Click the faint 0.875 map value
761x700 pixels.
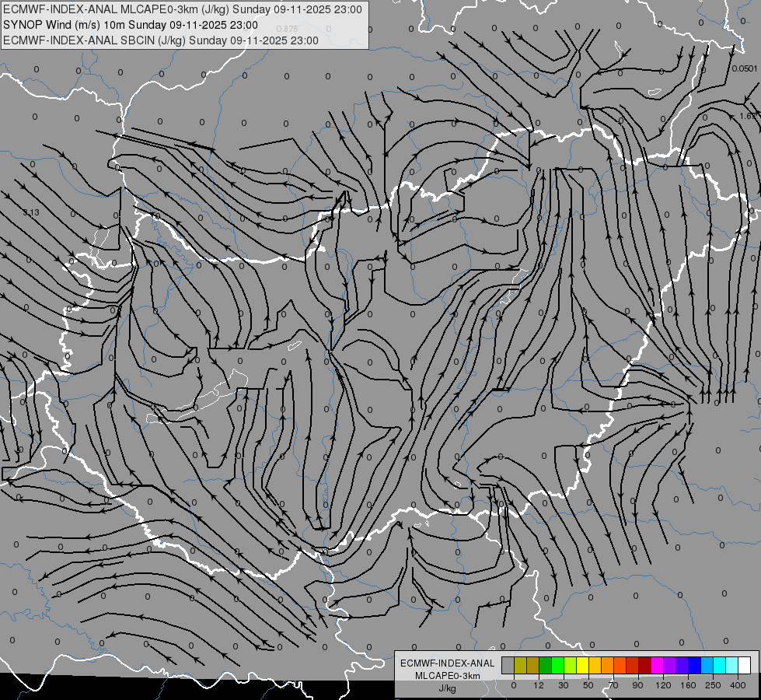[287, 29]
